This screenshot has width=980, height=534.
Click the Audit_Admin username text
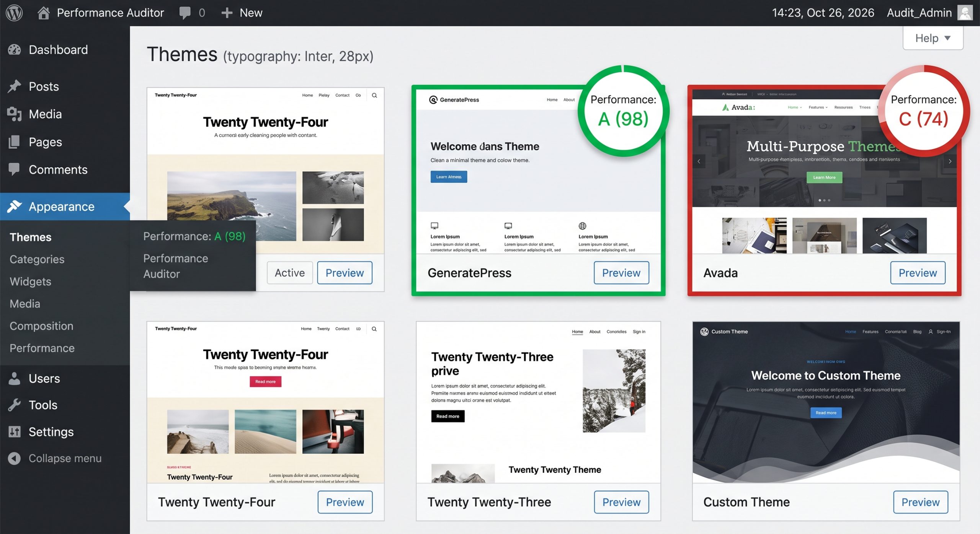tap(919, 13)
